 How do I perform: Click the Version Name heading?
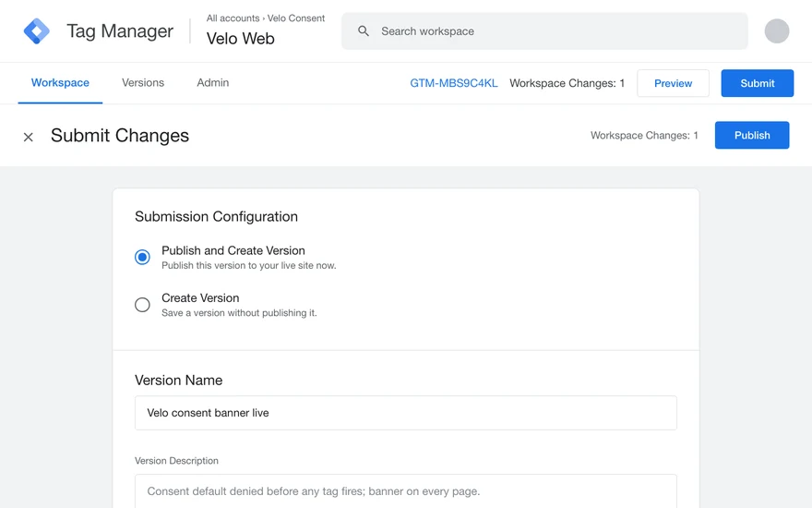pyautogui.click(x=179, y=380)
